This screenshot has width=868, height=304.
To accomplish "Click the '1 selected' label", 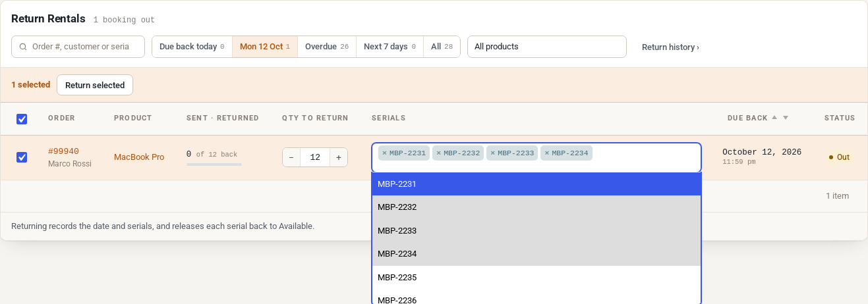I will pos(31,85).
